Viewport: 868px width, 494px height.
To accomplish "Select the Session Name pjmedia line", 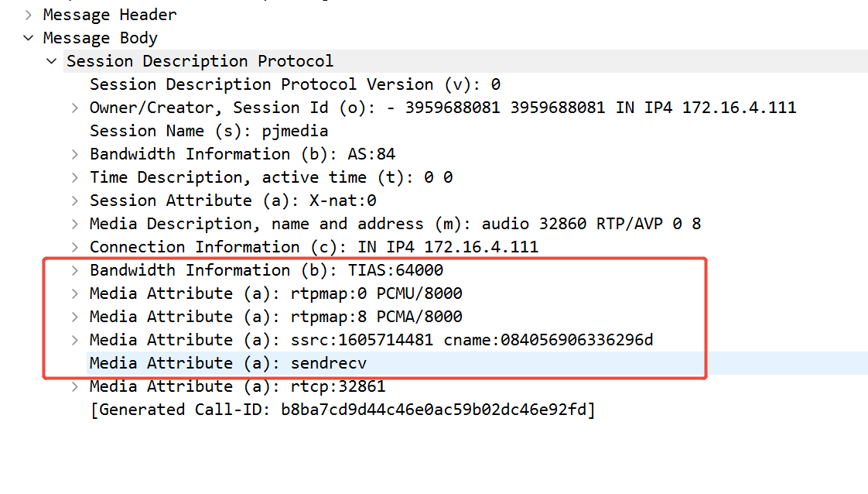I will [x=209, y=132].
